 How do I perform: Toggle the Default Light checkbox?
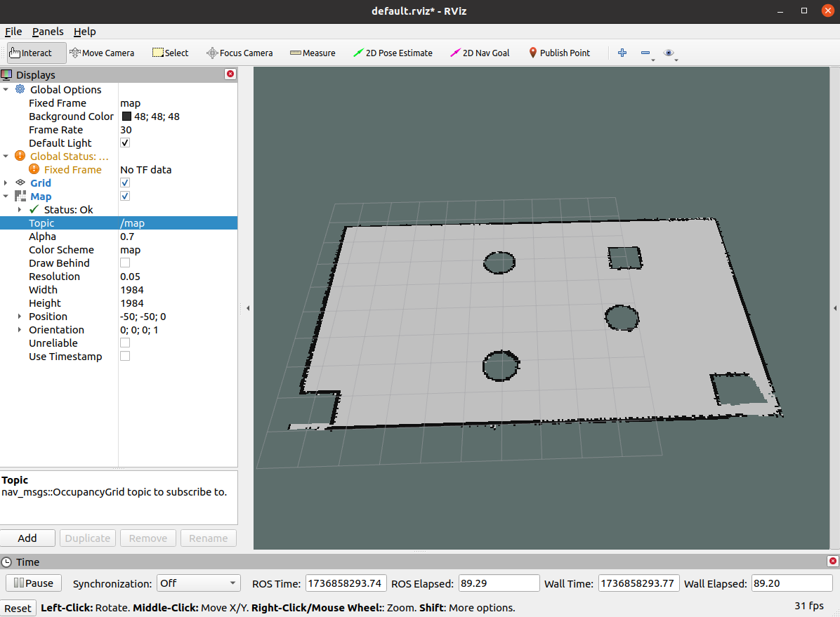click(125, 142)
